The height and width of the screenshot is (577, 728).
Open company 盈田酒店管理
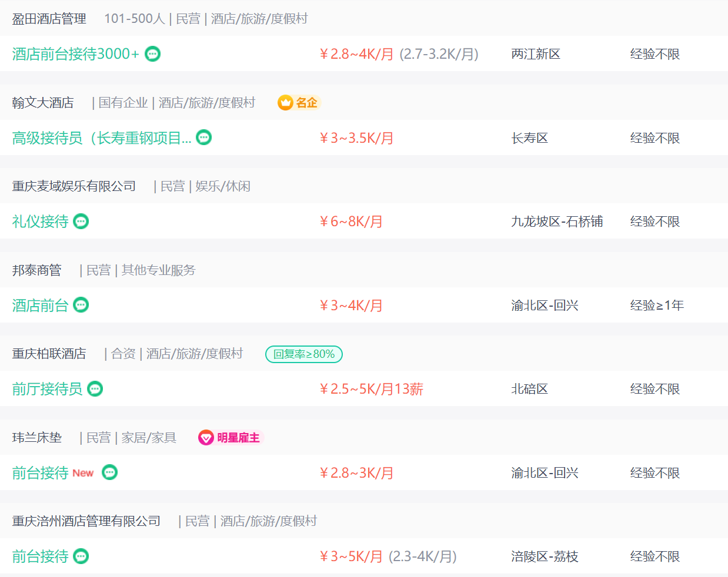pyautogui.click(x=49, y=19)
